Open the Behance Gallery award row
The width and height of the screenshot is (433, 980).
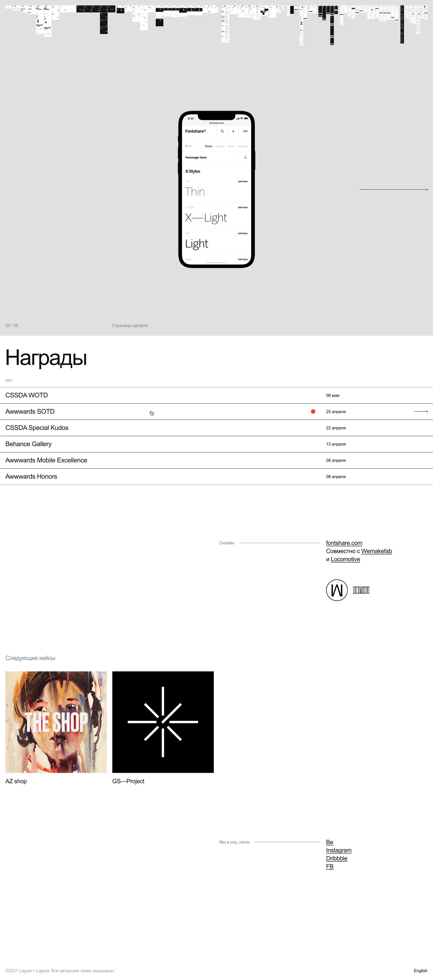[28, 444]
